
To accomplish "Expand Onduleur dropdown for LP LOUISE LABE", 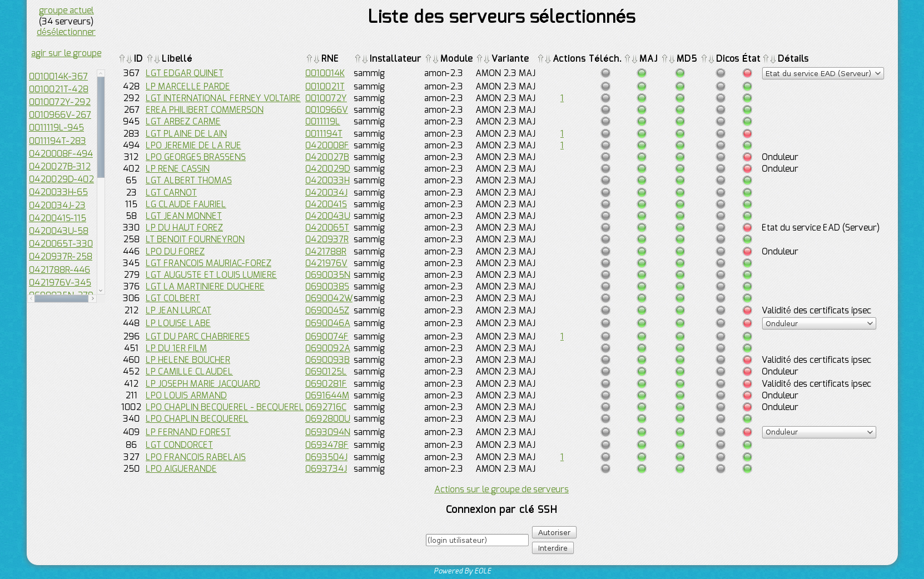I will (x=818, y=323).
